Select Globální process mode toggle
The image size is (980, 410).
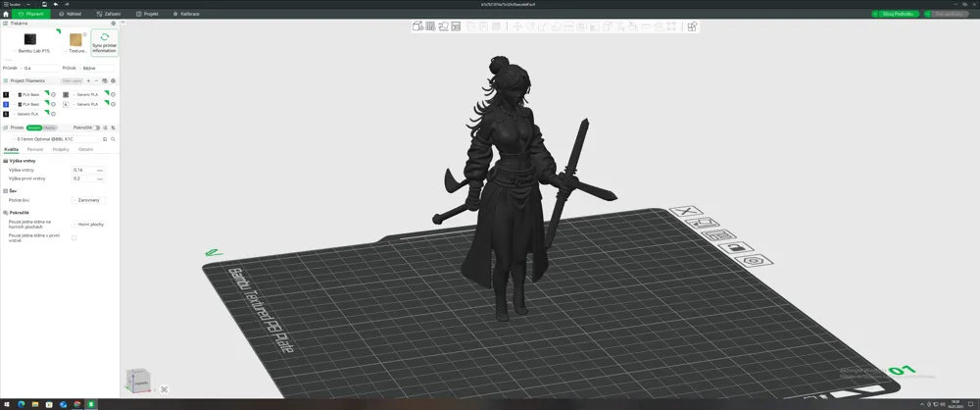[x=33, y=128]
